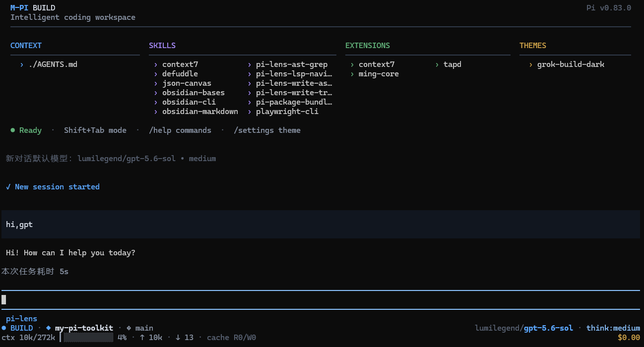Viewport: 644px width, 347px height.
Task: Click the task duration 5s line
Action: [x=35, y=272]
